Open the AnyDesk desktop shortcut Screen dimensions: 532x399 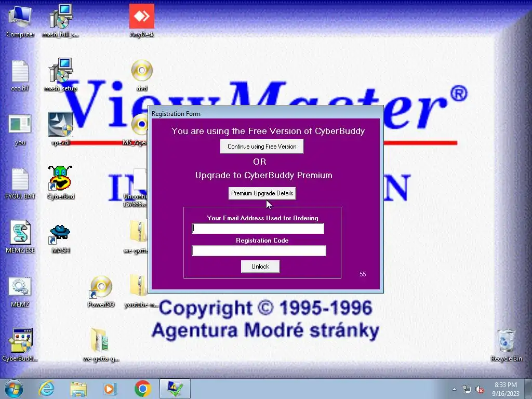(x=142, y=20)
